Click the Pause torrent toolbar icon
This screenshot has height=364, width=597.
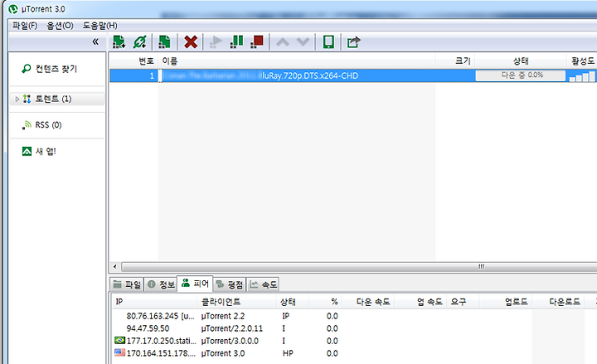coord(236,42)
